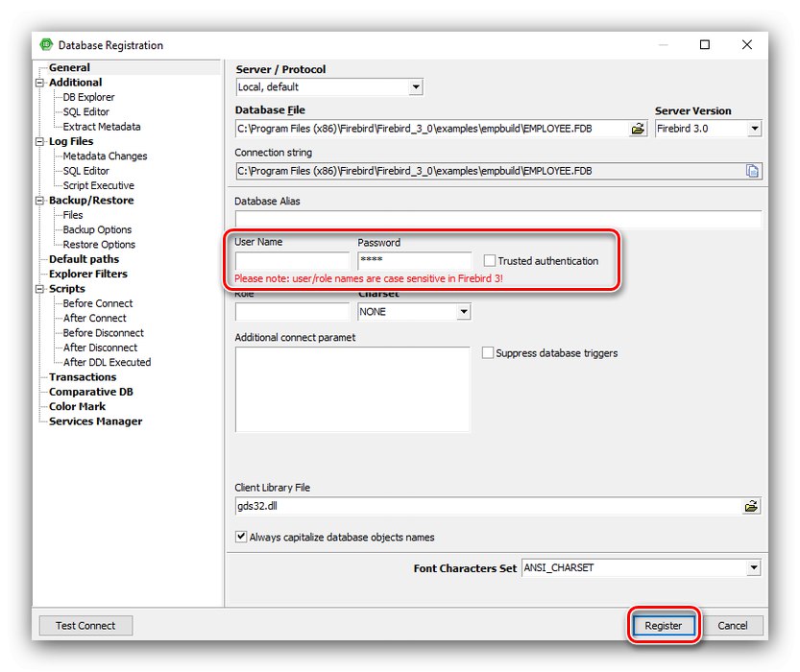The image size is (800, 672).
Task: Select Metadata Changes under Log Files
Action: pyautogui.click(x=105, y=156)
